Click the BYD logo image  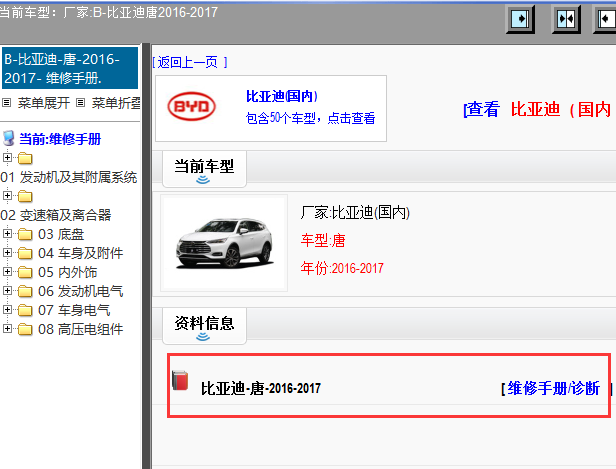tap(191, 106)
